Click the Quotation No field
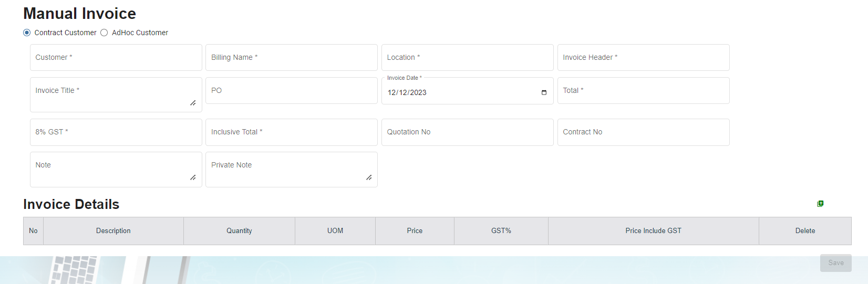The width and height of the screenshot is (868, 284). click(x=467, y=132)
